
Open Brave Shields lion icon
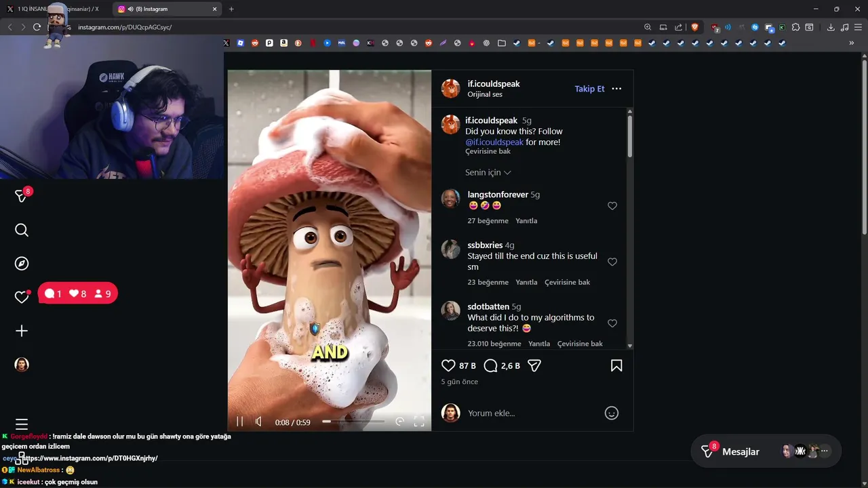[694, 27]
